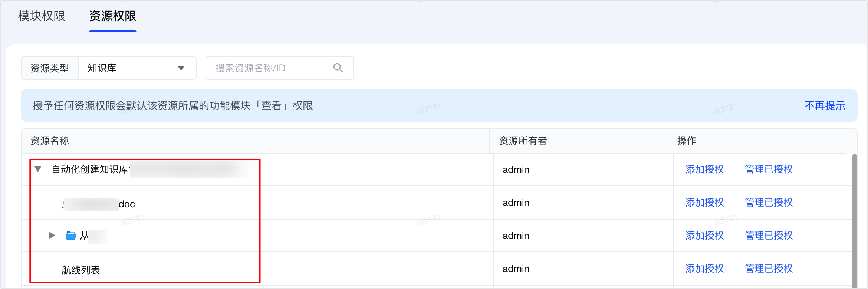Viewport: 868px width, 289px height.
Task: Focus the 搜索资源名称/ID search field
Action: 279,68
